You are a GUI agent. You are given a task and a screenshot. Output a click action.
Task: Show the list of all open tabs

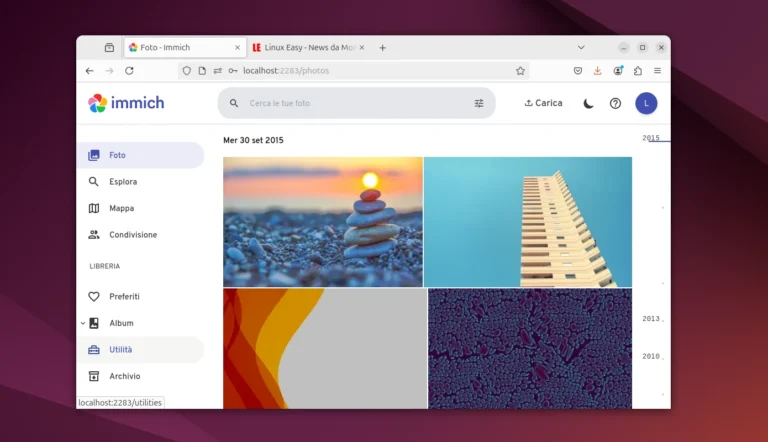pyautogui.click(x=581, y=47)
